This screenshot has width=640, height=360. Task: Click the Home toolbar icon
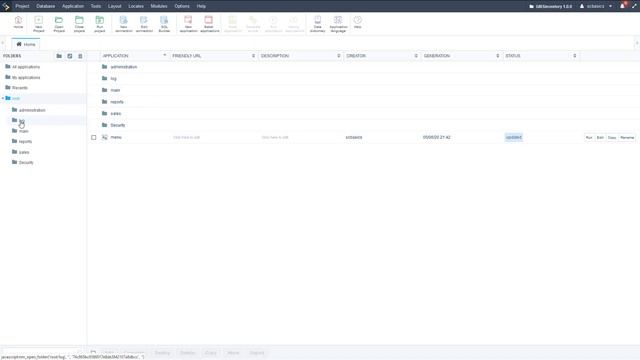click(x=18, y=23)
